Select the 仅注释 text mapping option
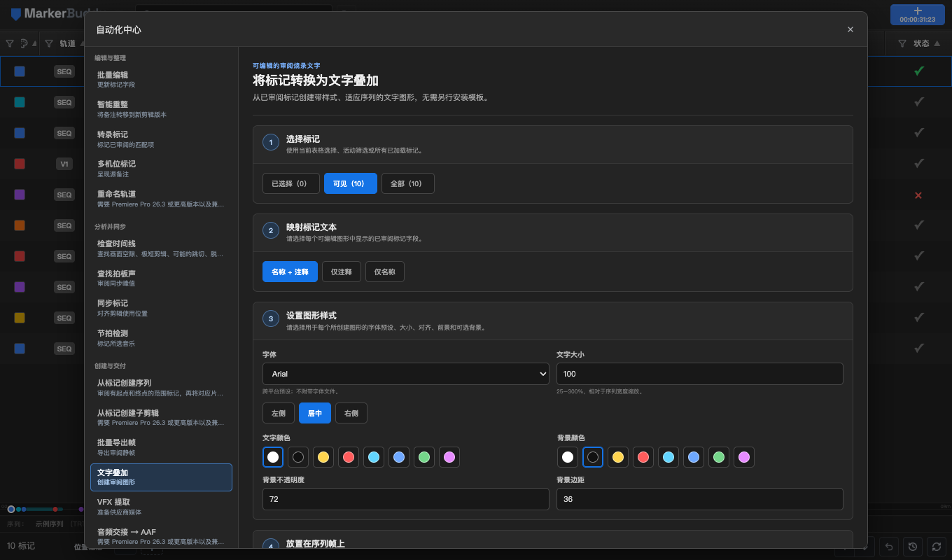This screenshot has height=560, width=952. pos(342,272)
